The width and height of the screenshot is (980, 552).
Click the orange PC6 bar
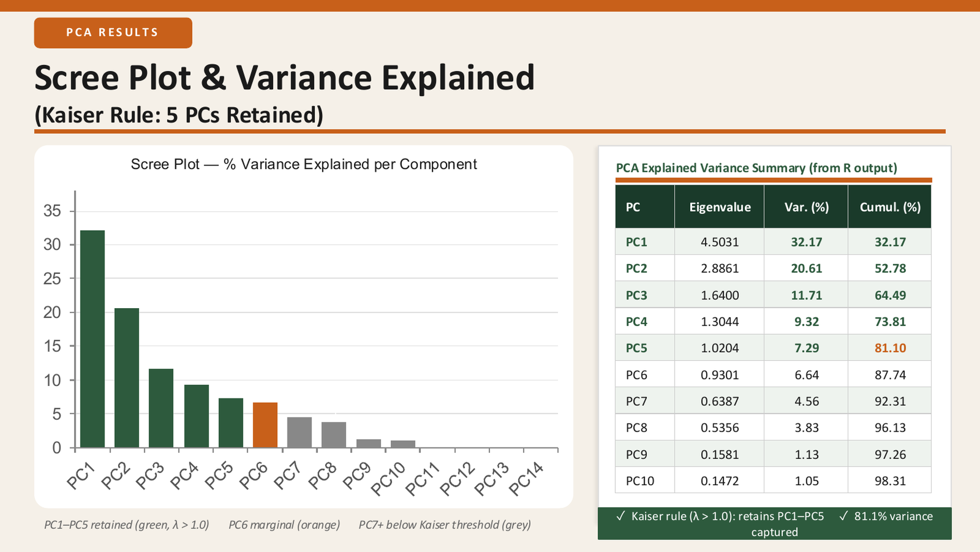tap(265, 425)
